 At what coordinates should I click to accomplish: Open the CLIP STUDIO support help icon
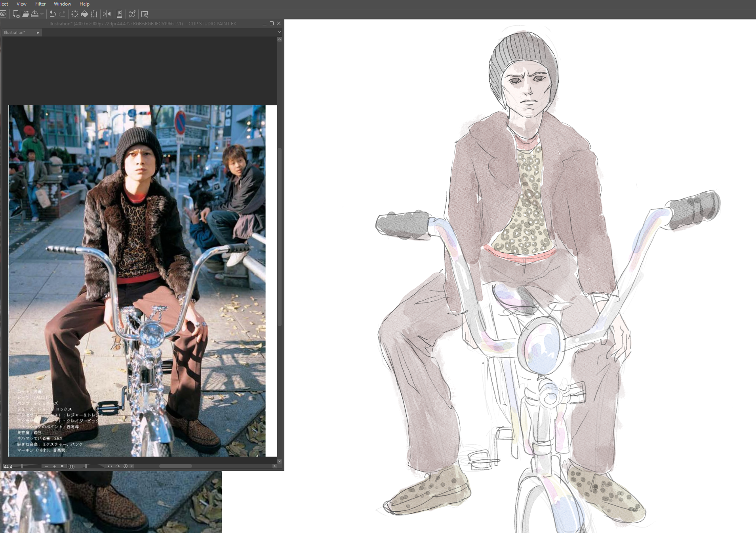coord(132,14)
